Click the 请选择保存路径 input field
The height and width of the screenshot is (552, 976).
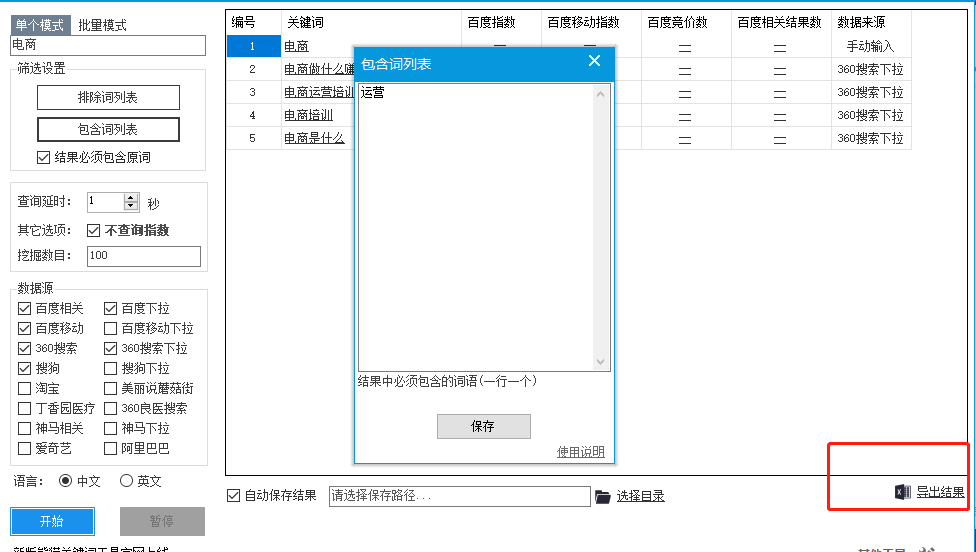tap(459, 496)
